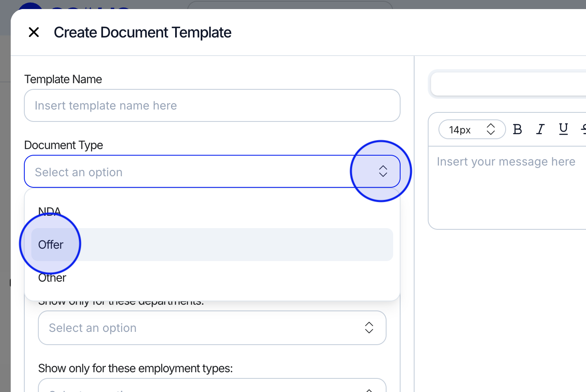Image resolution: width=586 pixels, height=392 pixels.
Task: Select Offer as the document type
Action: point(51,245)
